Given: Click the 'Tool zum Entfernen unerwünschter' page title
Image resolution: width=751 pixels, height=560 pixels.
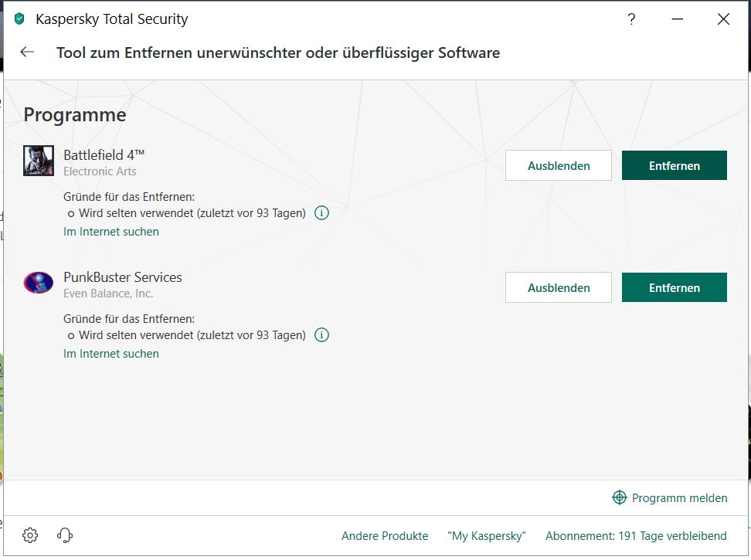Looking at the screenshot, I should [278, 53].
